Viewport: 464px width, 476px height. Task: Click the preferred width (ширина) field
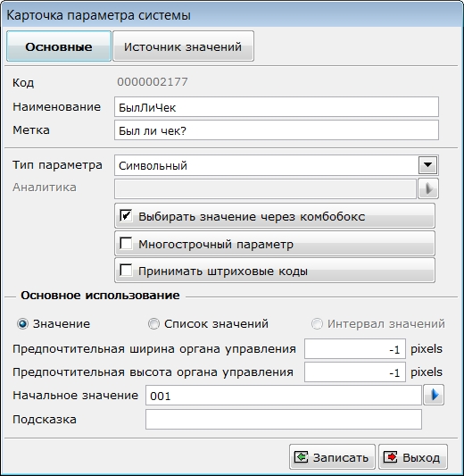tap(355, 349)
